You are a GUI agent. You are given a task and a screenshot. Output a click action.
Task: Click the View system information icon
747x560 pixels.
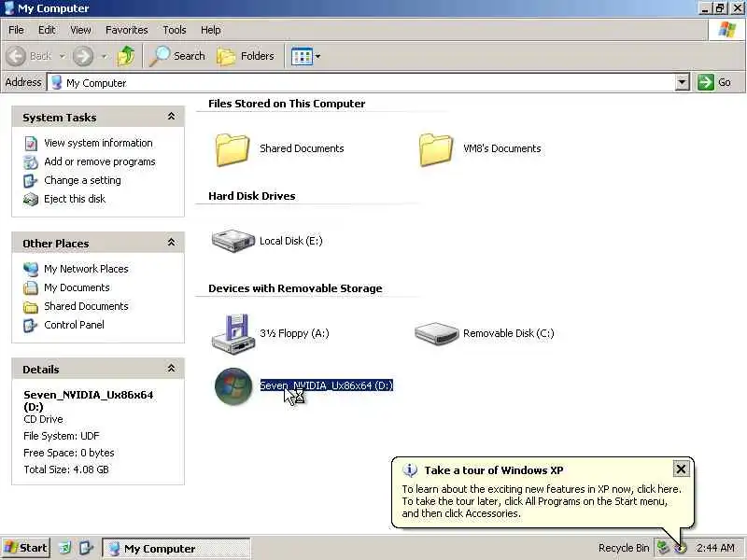click(x=31, y=144)
